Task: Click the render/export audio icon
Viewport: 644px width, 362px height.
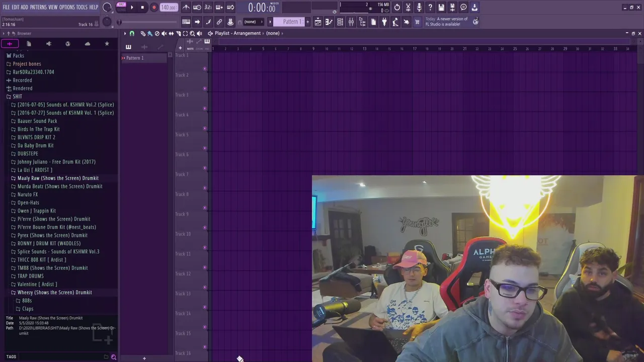Action: 452,8
